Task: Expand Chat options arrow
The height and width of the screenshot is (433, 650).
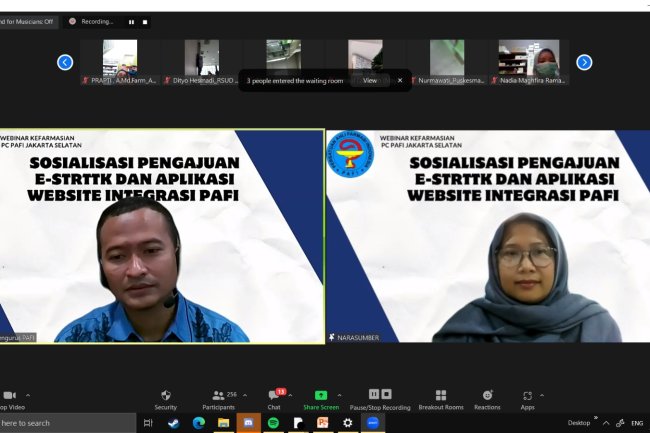Action: pyautogui.click(x=290, y=395)
